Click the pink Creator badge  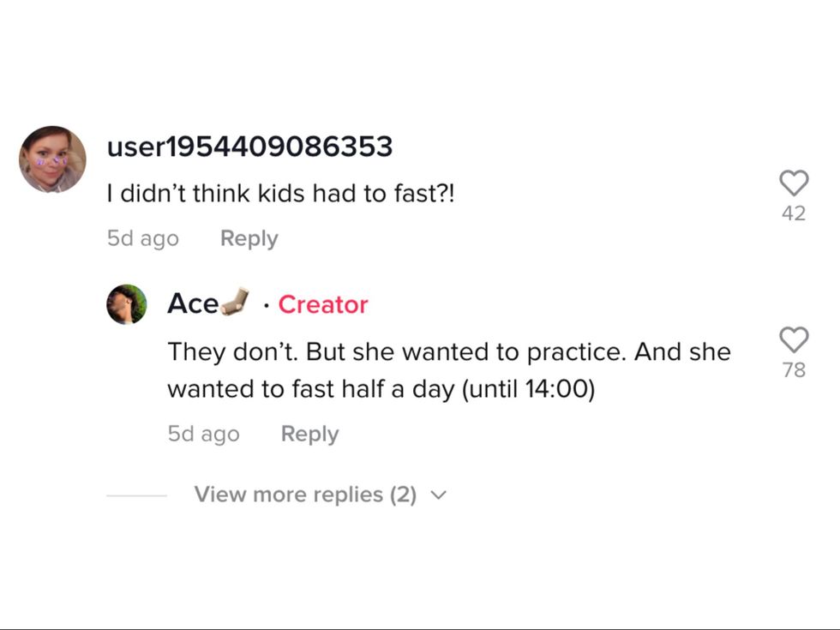coord(323,304)
